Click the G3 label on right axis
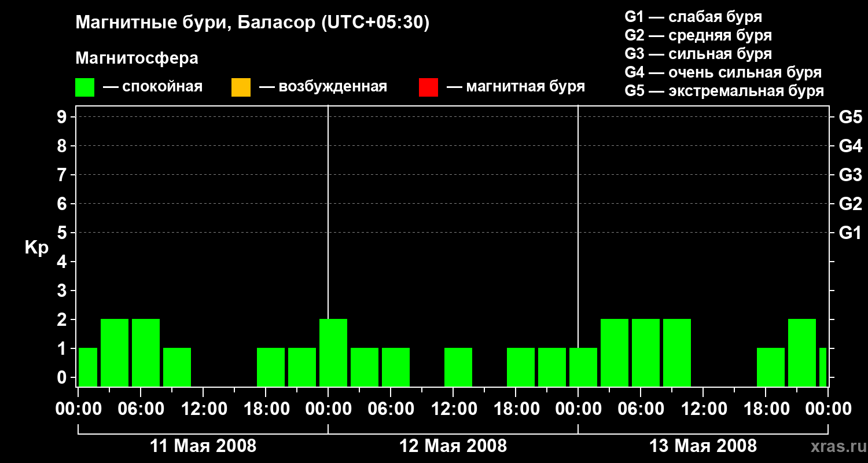Image resolution: width=868 pixels, height=463 pixels. click(x=850, y=175)
